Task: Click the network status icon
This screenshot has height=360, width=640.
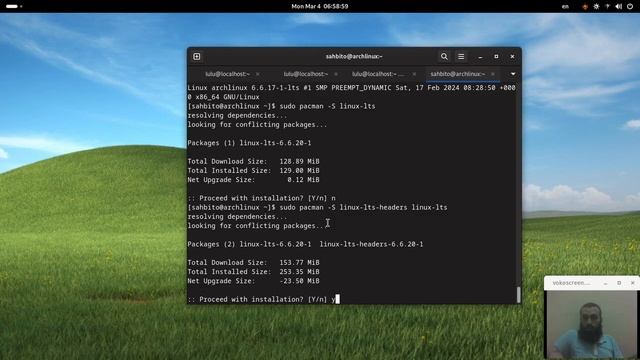Action: 607,6
